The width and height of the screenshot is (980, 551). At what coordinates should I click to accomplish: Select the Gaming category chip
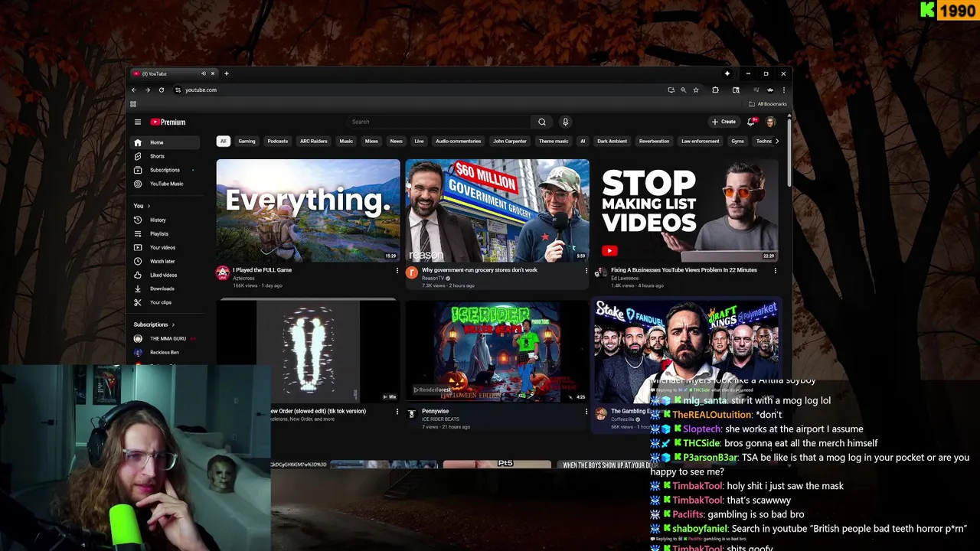point(247,141)
